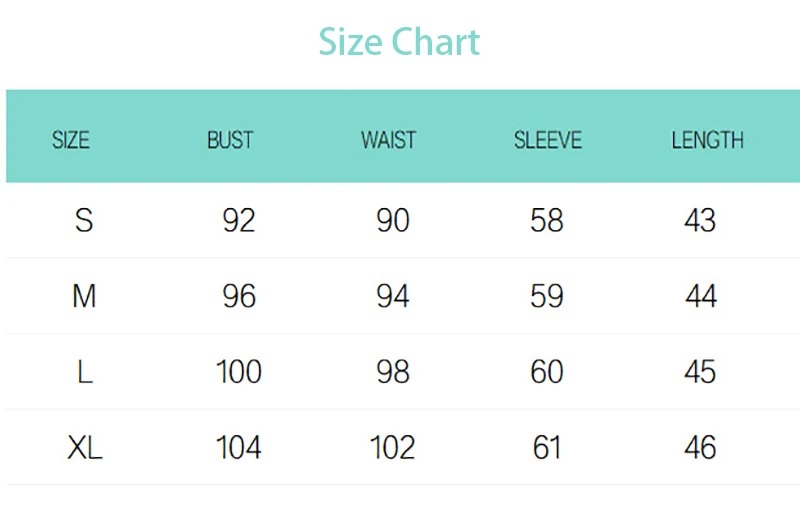Select sleeve value 60 for size L
Viewport: 800px width, 532px height.
[x=547, y=372]
